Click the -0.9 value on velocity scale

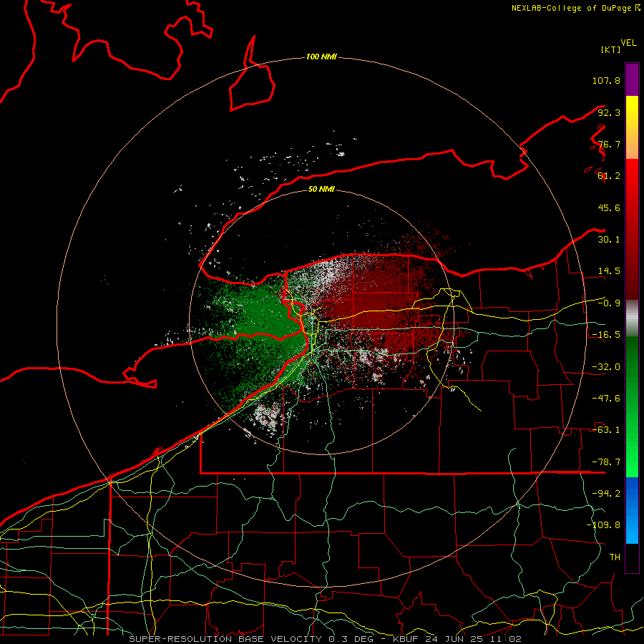609,303
